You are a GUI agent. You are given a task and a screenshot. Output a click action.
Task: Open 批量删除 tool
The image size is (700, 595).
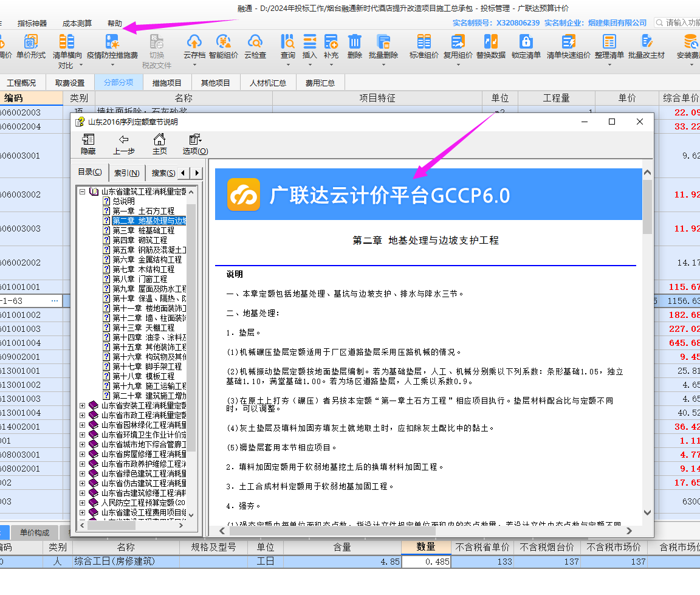click(383, 47)
